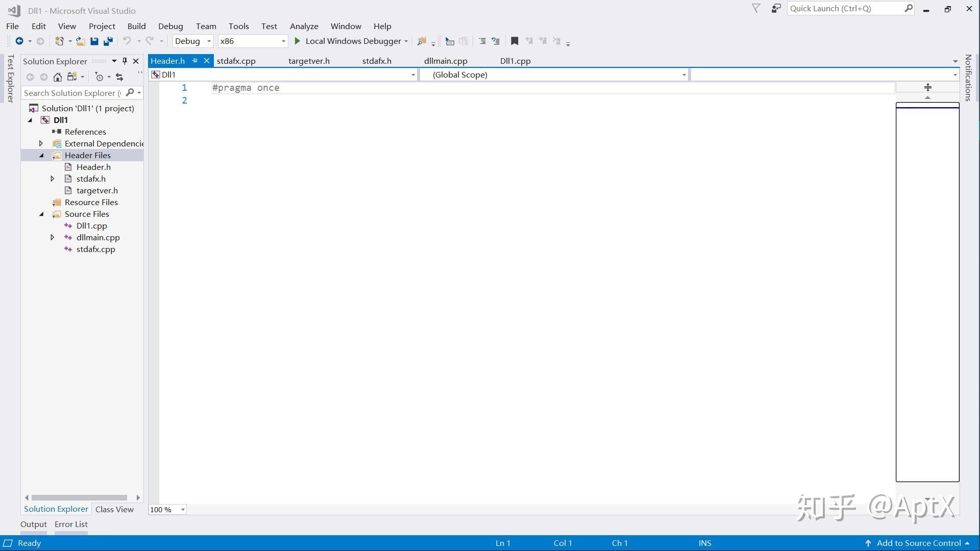Open the 100 % zoom level dropdown
Viewport: 980px width, 551px height.
click(167, 509)
